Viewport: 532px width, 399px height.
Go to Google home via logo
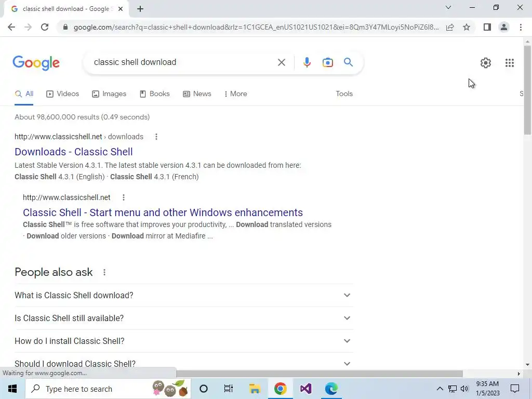point(36,63)
